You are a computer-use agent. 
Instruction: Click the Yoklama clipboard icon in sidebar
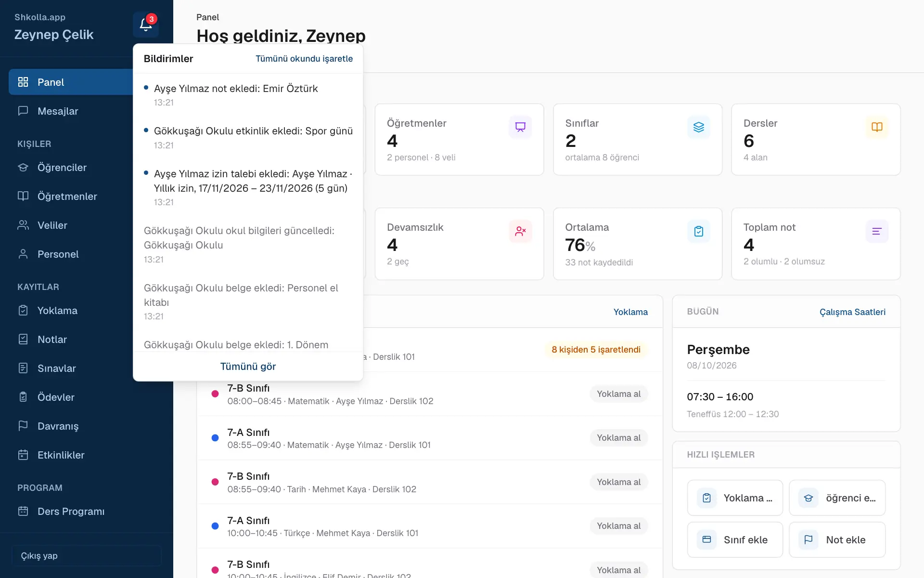[x=23, y=310]
